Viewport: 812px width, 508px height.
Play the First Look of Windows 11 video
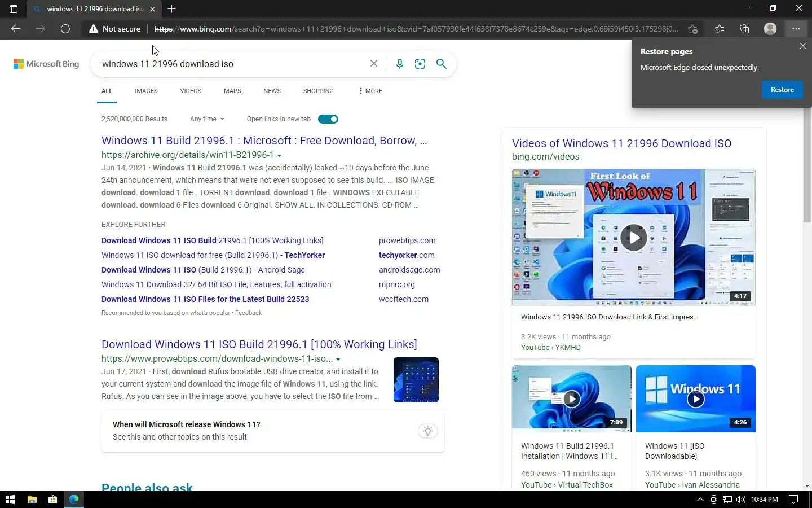(633, 238)
